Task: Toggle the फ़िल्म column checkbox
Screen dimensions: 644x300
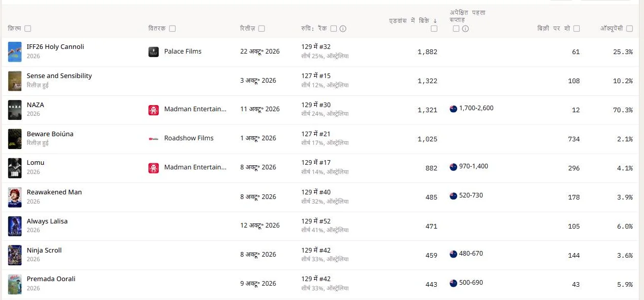Action: coord(28,29)
